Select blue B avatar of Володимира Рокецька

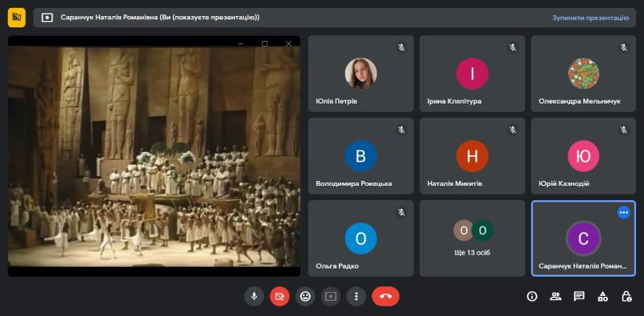point(361,156)
